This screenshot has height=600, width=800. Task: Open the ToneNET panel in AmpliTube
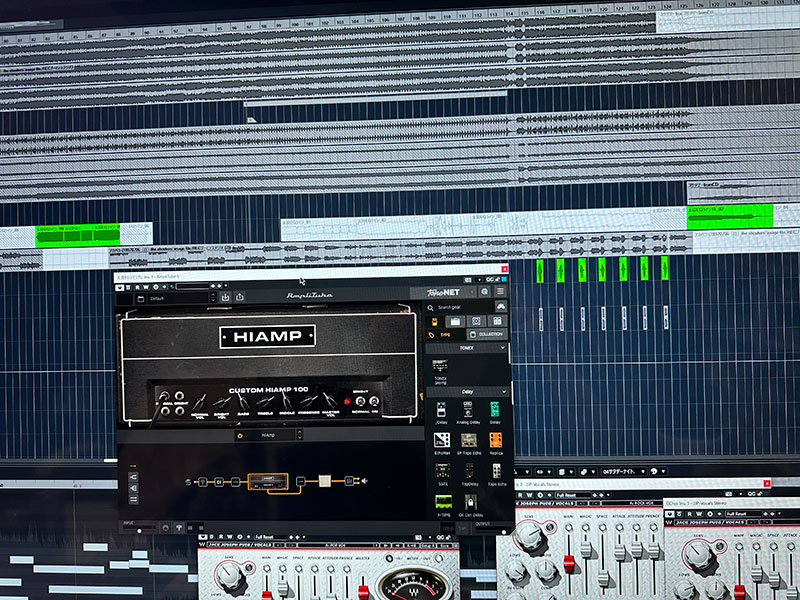point(443,292)
